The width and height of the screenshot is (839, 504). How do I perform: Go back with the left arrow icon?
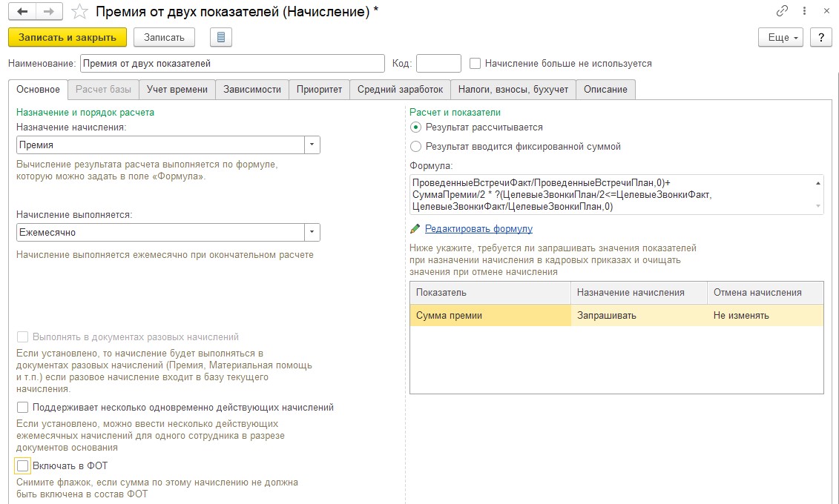coord(24,12)
